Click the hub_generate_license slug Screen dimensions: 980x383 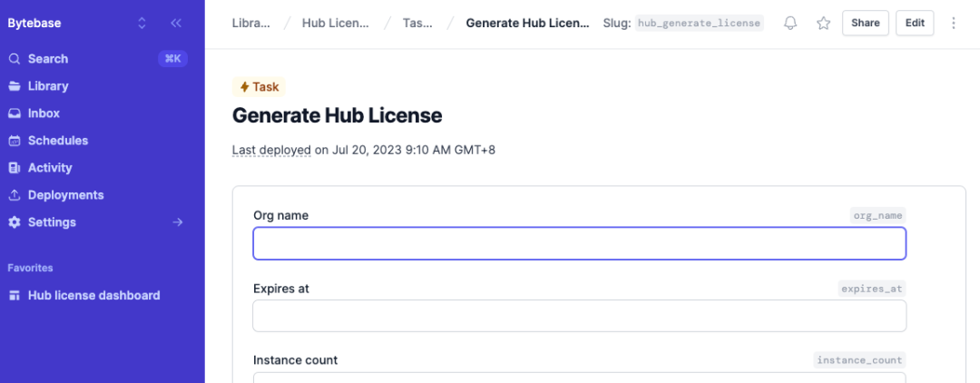700,24
